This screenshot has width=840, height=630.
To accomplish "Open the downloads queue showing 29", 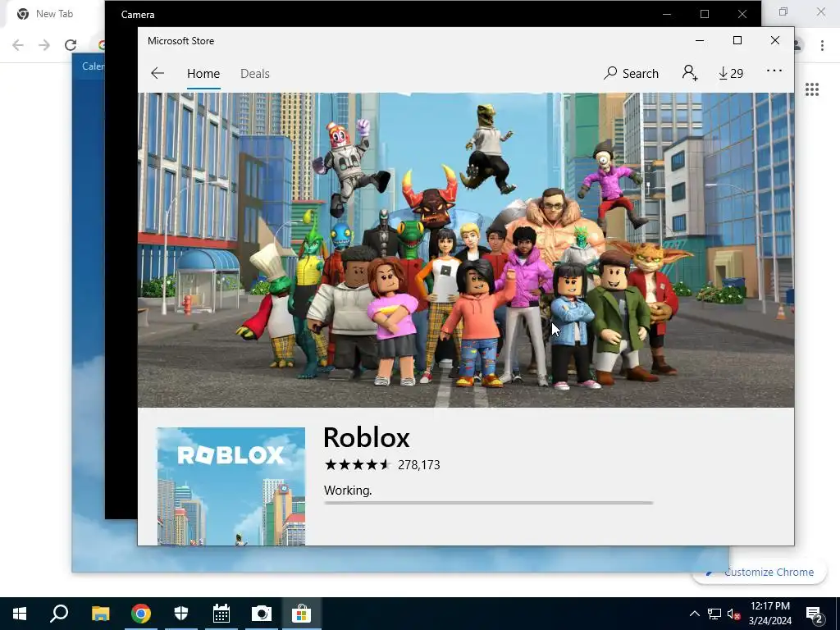I will pyautogui.click(x=731, y=73).
